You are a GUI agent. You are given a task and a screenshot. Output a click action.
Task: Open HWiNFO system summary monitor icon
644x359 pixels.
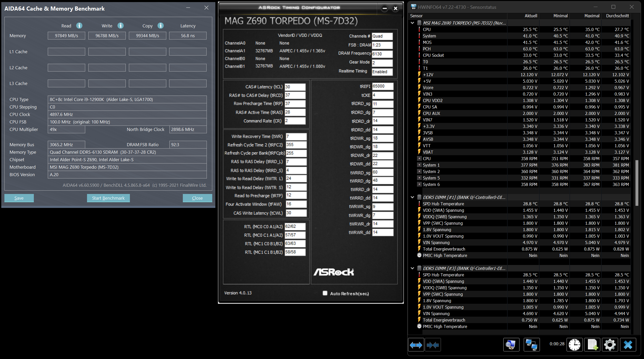511,345
